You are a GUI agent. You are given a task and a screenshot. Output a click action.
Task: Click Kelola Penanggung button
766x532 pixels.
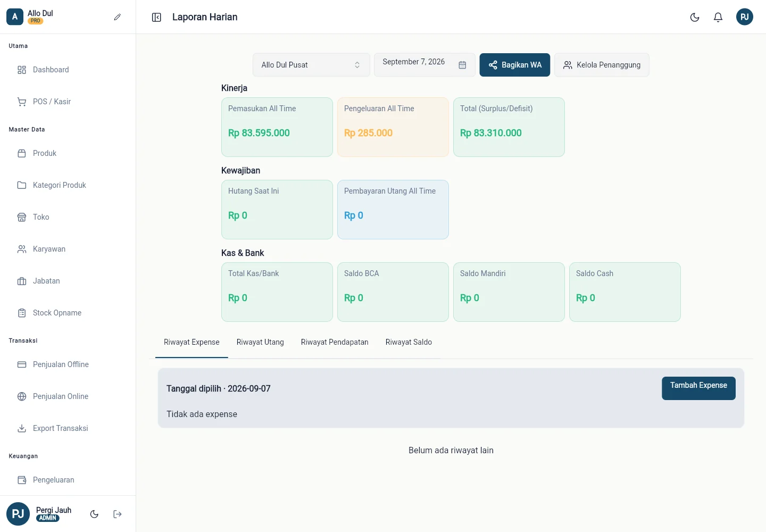coord(602,65)
